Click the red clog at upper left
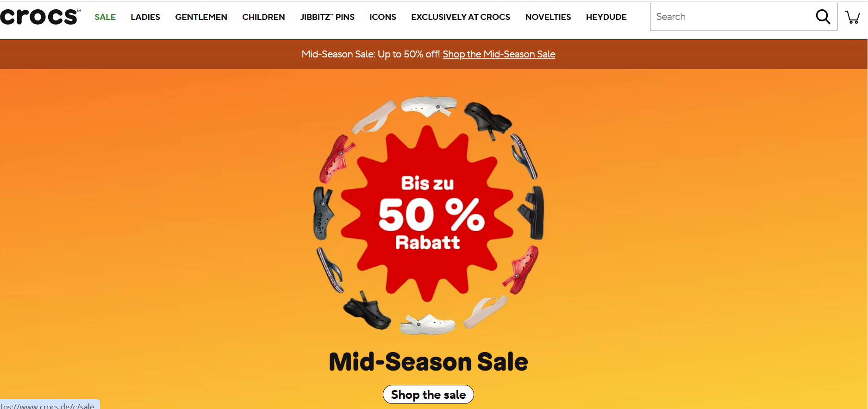Viewport: 868px width, 409px height. click(337, 158)
